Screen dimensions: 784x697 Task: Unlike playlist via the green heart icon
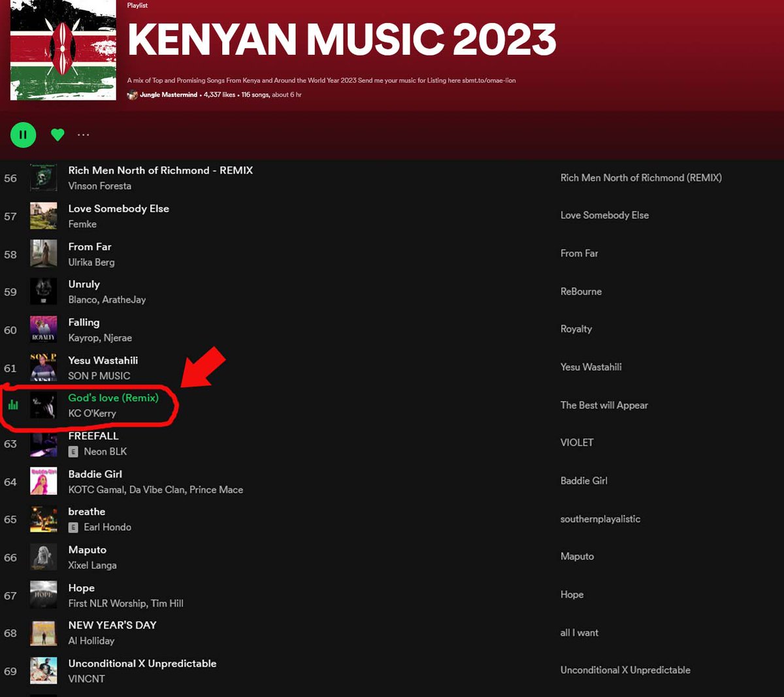(x=57, y=135)
